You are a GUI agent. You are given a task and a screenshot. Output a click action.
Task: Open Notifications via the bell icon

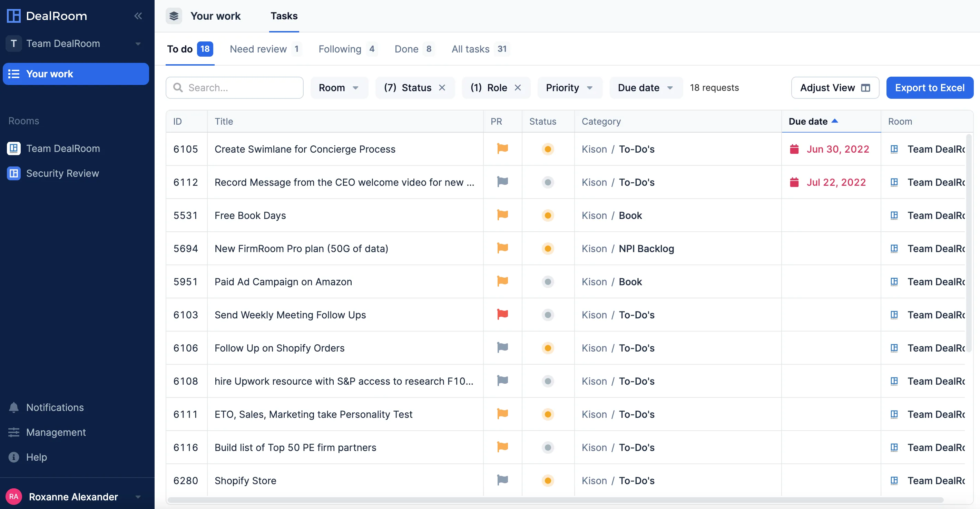(14, 407)
